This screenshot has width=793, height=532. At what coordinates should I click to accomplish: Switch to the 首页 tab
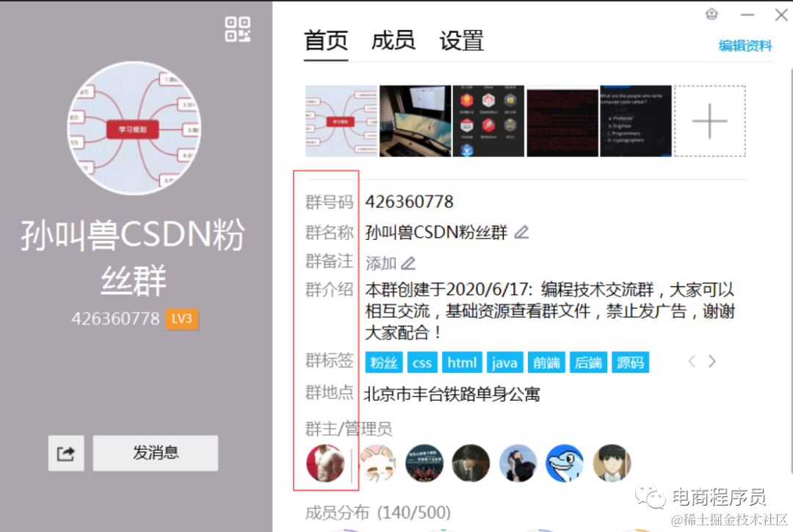point(326,40)
